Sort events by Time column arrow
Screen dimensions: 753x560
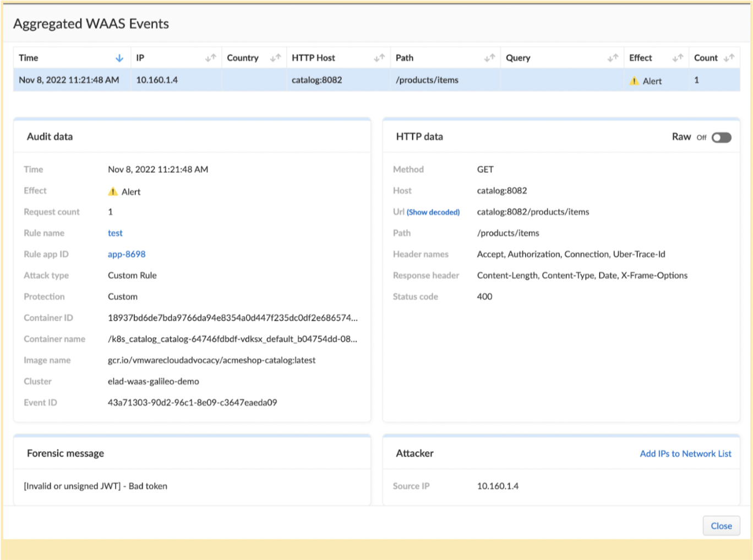pyautogui.click(x=119, y=58)
